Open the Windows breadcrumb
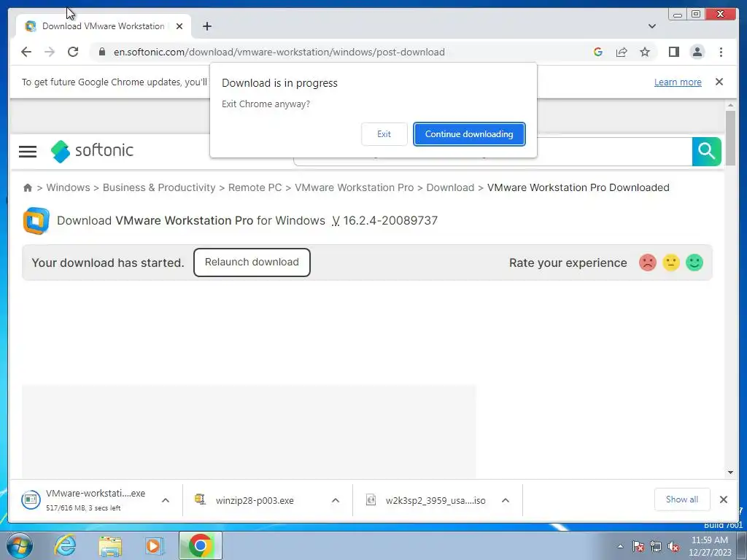 (x=68, y=187)
